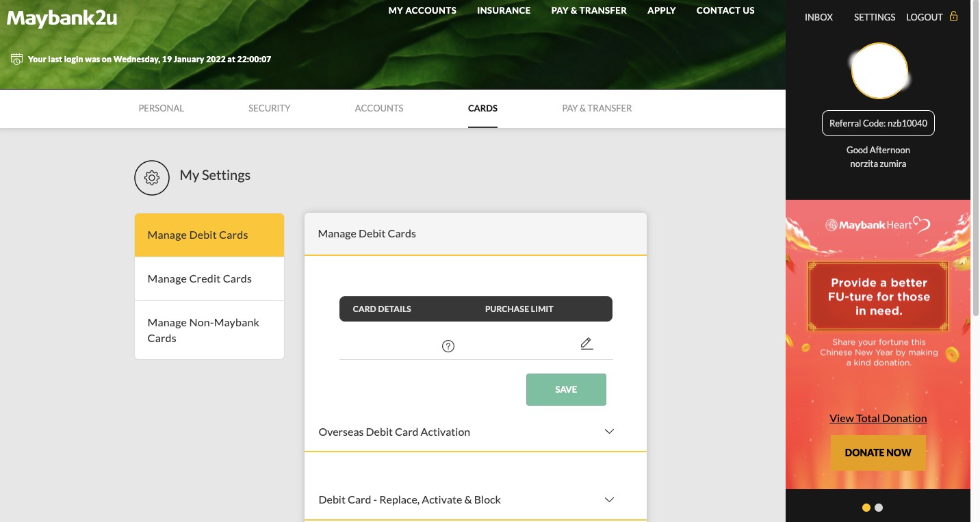
Task: Switch to the Security settings tab
Action: point(269,108)
